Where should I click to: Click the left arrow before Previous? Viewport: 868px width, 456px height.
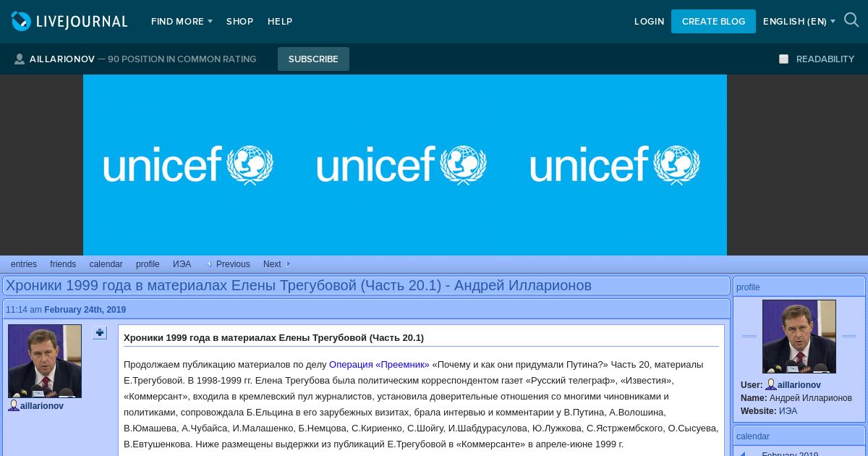(x=209, y=264)
